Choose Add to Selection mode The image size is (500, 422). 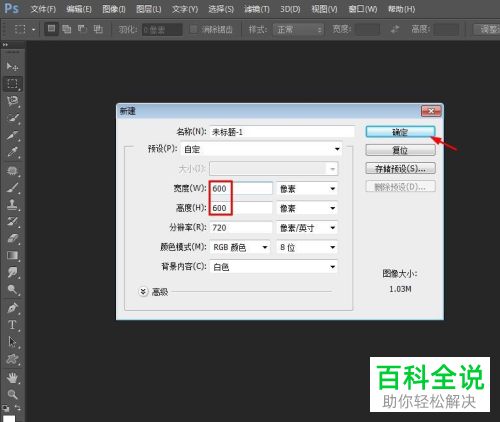point(67,29)
